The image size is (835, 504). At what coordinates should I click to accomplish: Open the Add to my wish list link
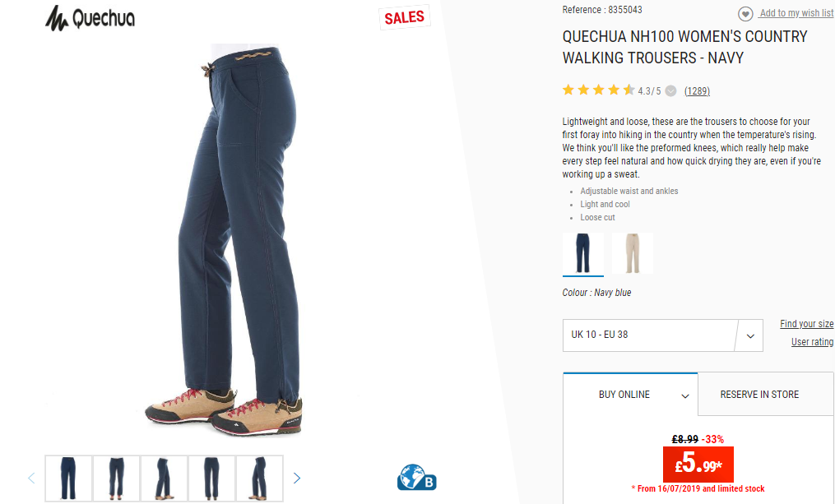(x=796, y=13)
